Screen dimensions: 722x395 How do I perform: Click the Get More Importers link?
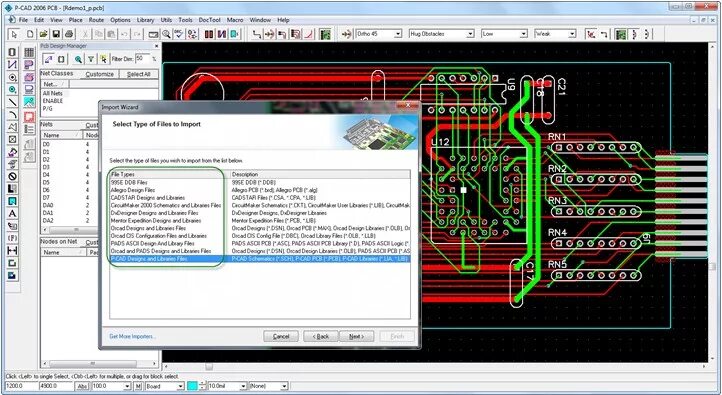(x=133, y=337)
